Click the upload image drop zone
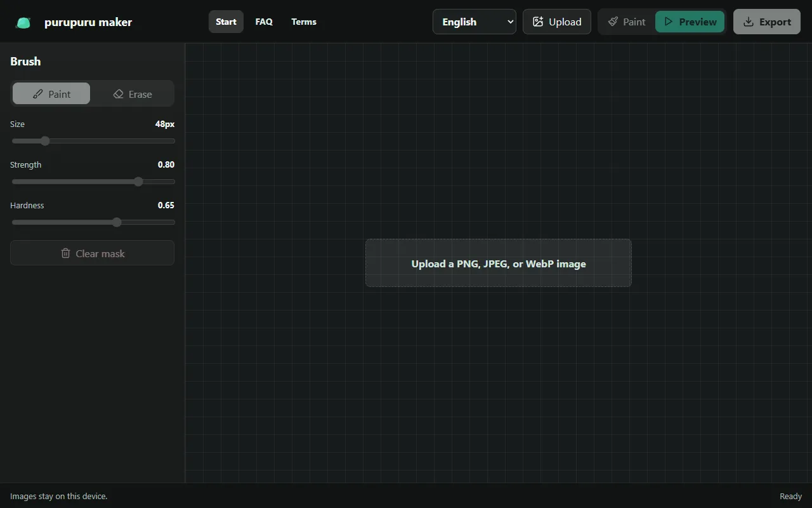812x508 pixels. pyautogui.click(x=499, y=263)
